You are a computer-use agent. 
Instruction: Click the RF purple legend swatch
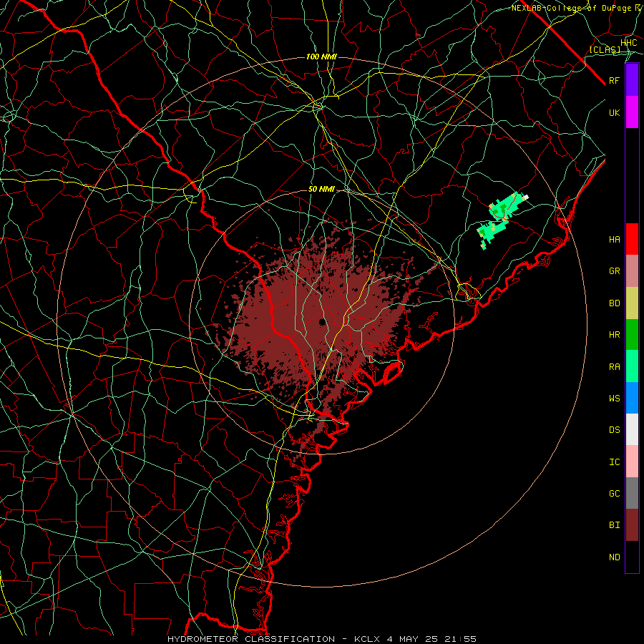632,80
